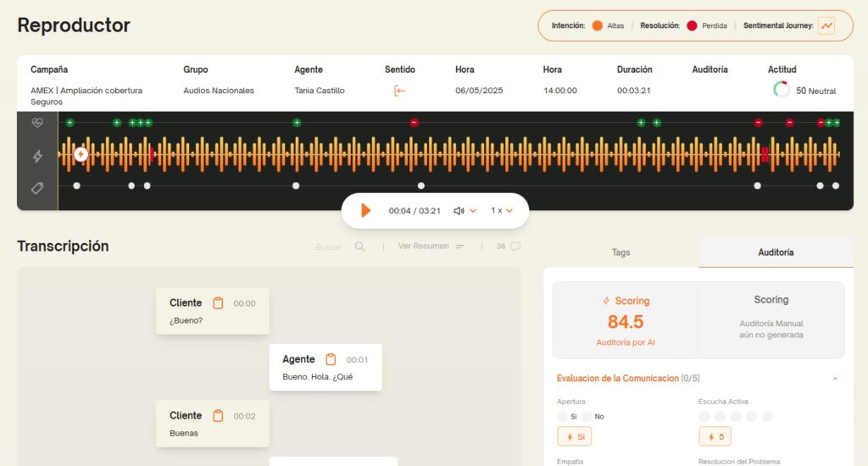Screen dimensions: 868x466
Task: Select No radio under Apertura
Action: click(587, 417)
